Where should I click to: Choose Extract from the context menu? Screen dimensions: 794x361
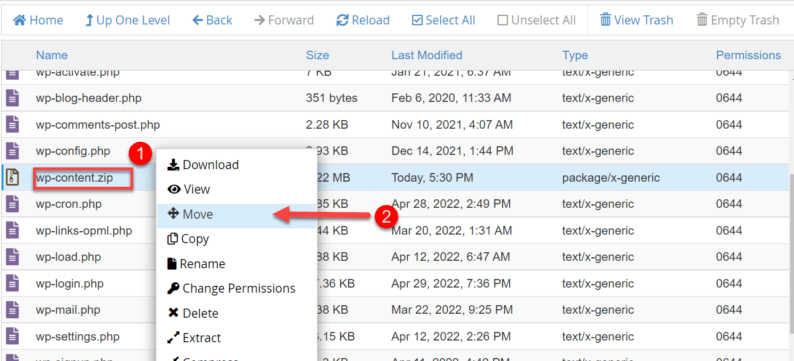pyautogui.click(x=194, y=338)
